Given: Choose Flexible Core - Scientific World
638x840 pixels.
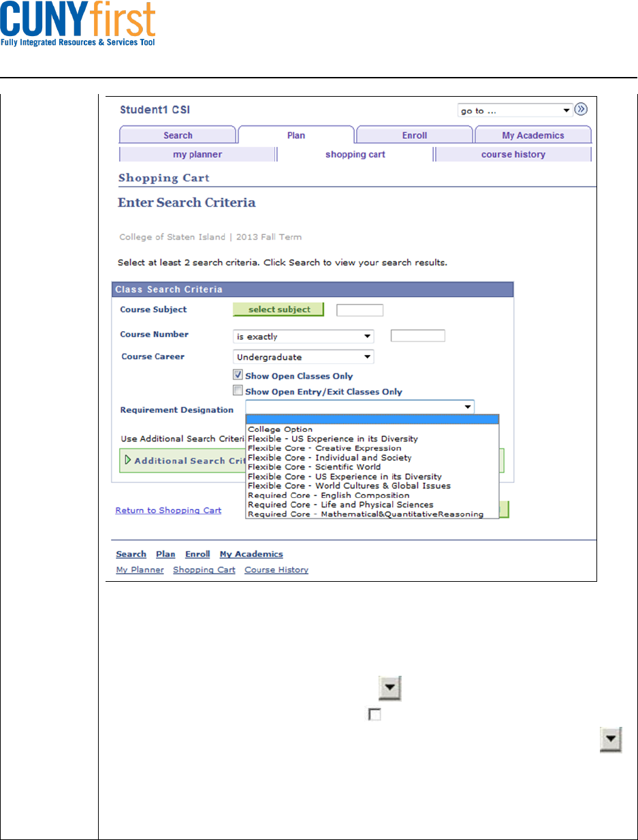Looking at the screenshot, I should click(x=372, y=467).
